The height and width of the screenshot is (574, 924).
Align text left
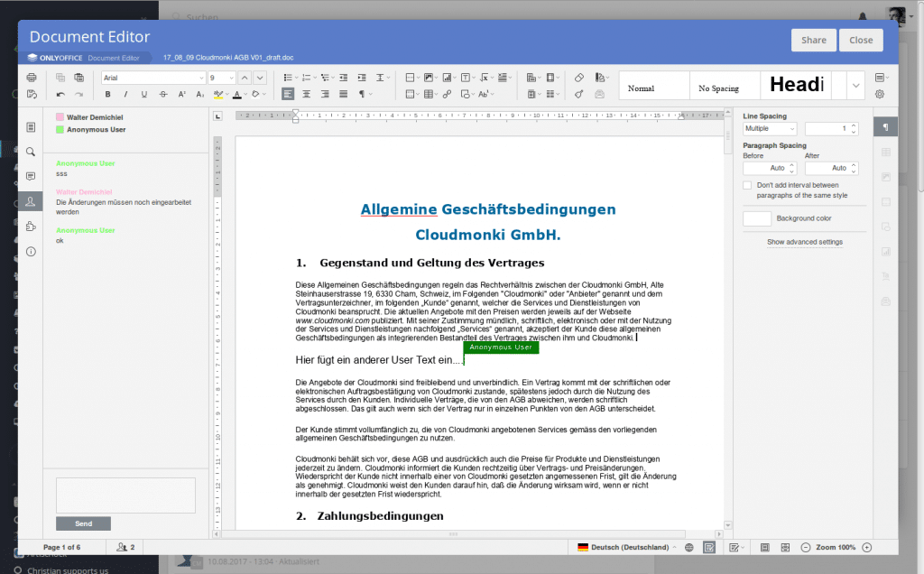click(x=288, y=94)
